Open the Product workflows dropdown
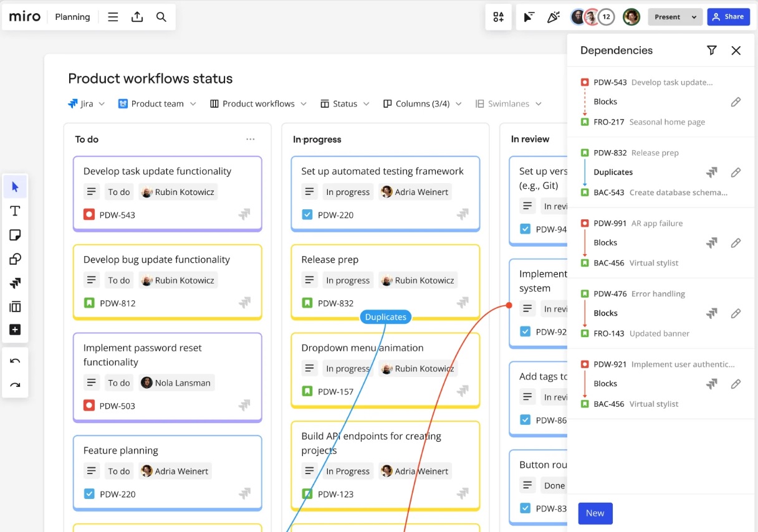The image size is (758, 532). click(259, 104)
